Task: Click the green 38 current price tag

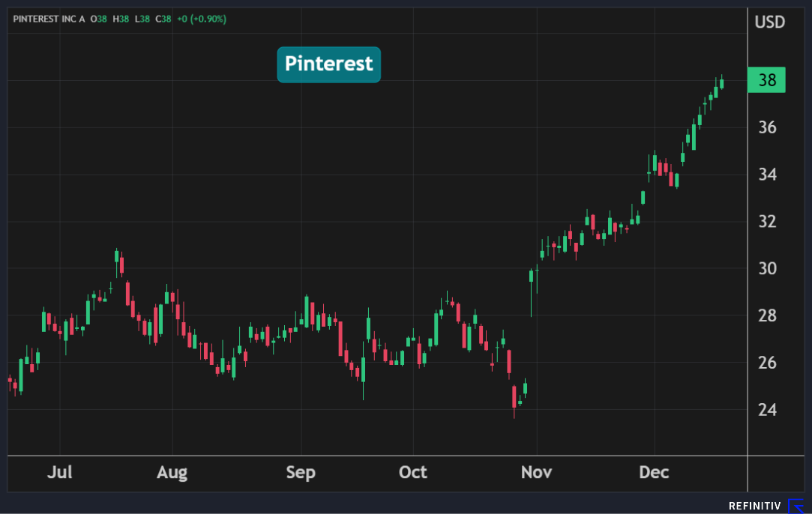Action: tap(766, 80)
